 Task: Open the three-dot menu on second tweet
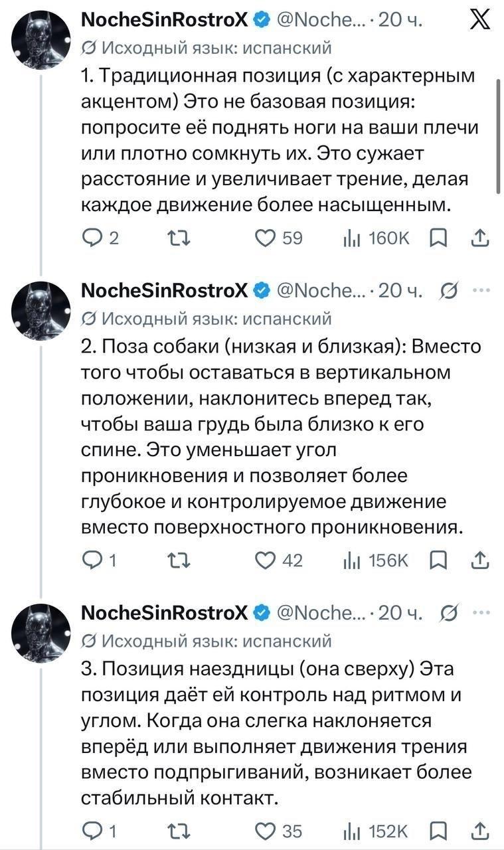pyautogui.click(x=481, y=290)
